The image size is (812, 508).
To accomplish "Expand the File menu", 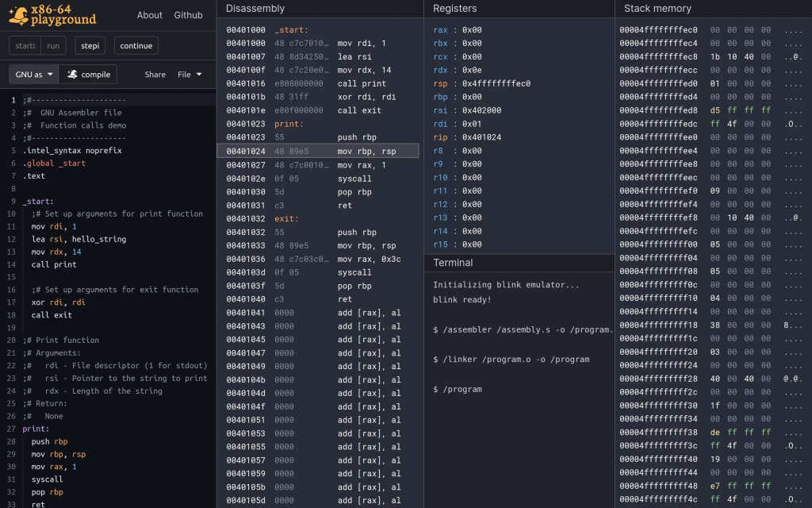I will pyautogui.click(x=189, y=75).
